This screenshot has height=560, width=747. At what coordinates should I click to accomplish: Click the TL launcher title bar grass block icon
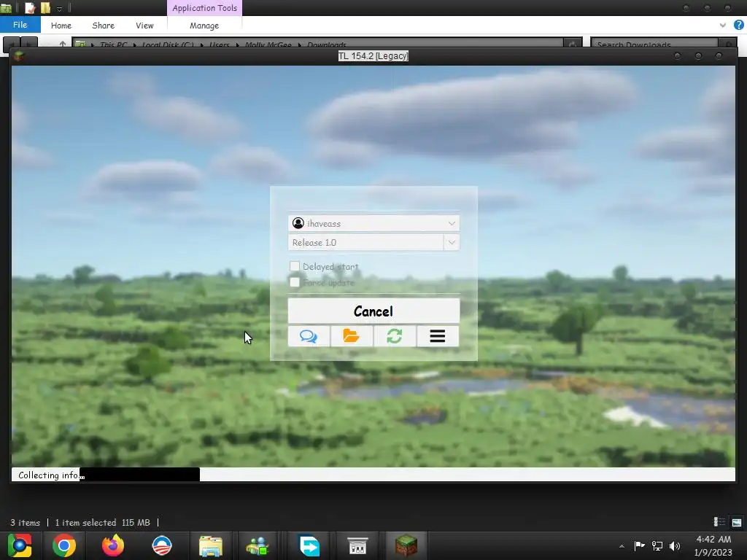tap(18, 56)
